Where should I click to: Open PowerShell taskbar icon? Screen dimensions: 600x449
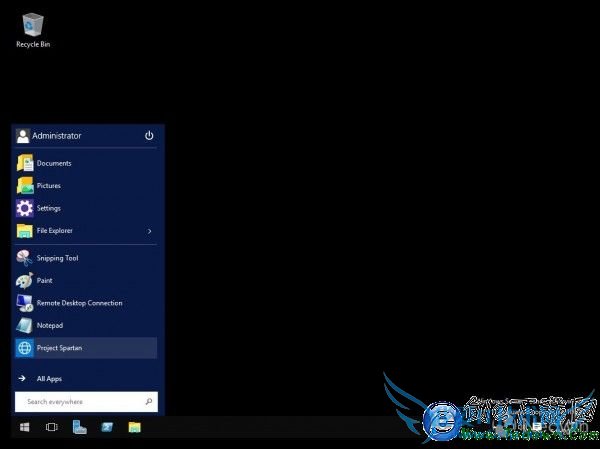pyautogui.click(x=107, y=427)
